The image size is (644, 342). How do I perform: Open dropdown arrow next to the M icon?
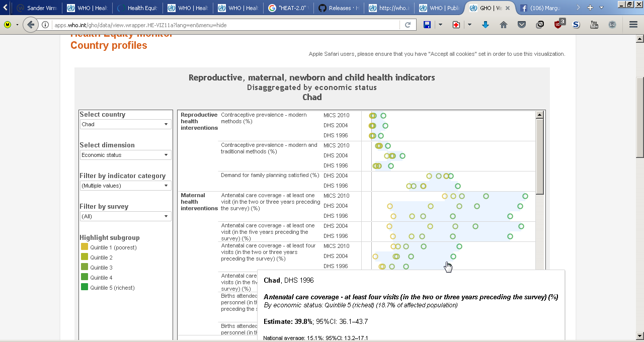click(17, 25)
